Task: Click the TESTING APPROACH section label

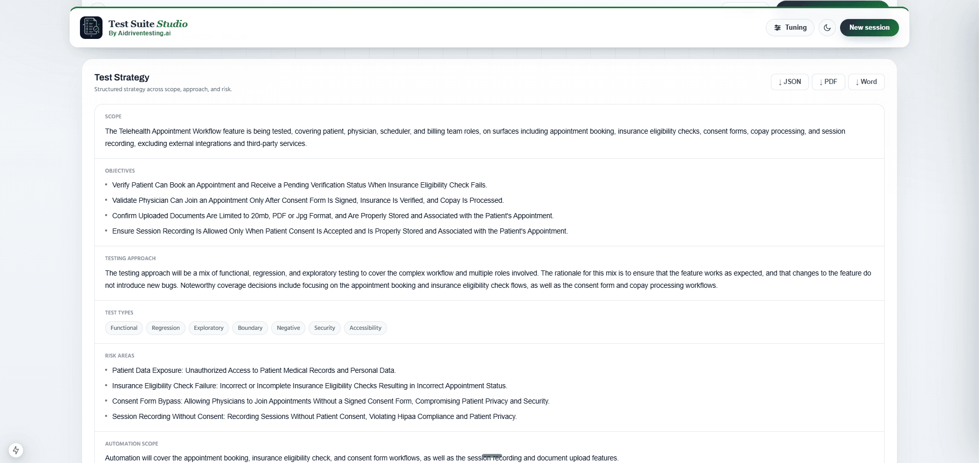Action: pyautogui.click(x=130, y=259)
